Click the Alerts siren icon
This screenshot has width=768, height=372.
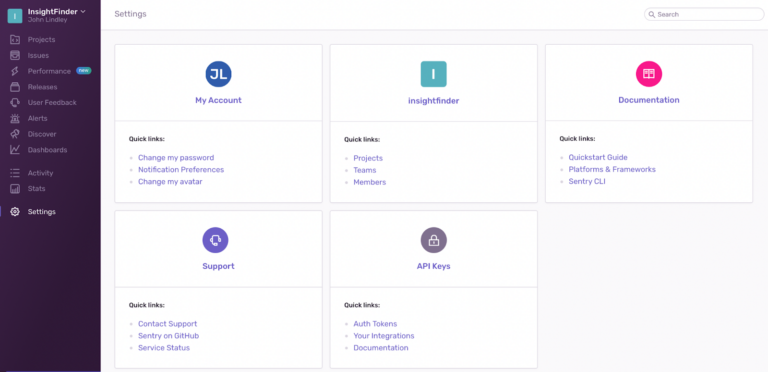15,118
